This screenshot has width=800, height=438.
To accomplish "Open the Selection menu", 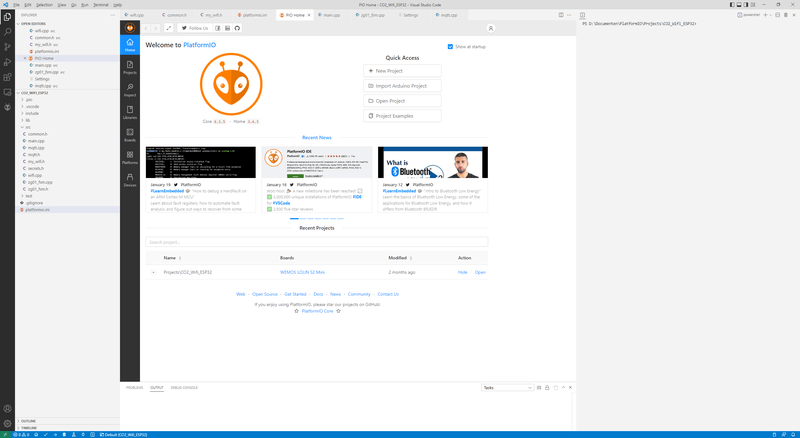I will tap(44, 5).
